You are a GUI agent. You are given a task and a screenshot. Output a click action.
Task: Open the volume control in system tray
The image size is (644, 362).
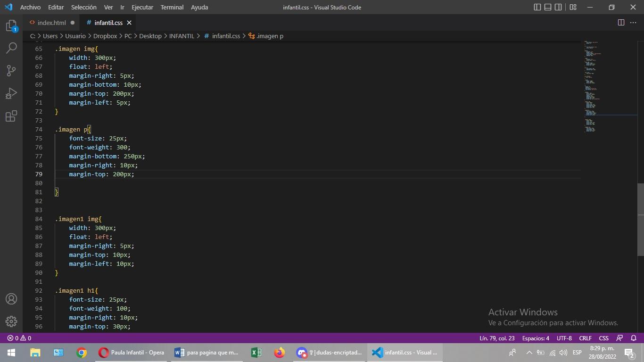[563, 353]
